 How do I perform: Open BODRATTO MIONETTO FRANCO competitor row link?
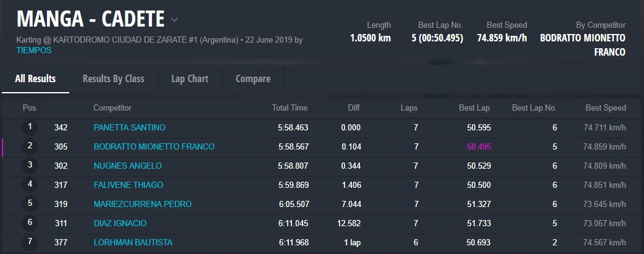tap(154, 146)
